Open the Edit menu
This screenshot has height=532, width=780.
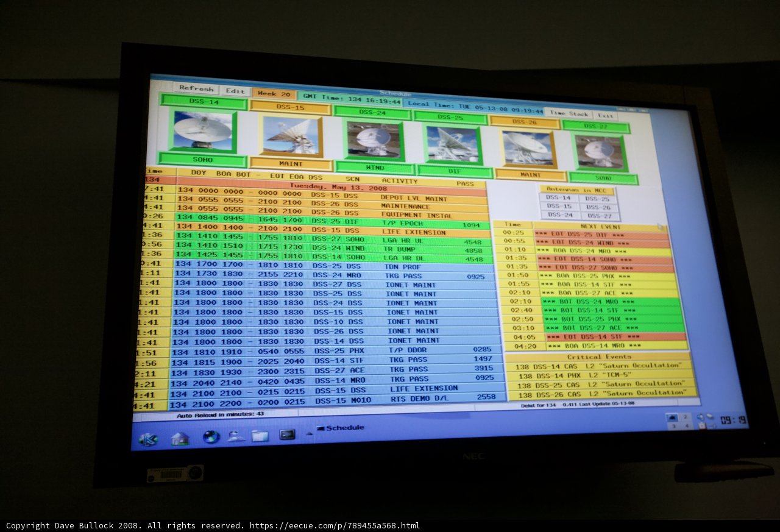tap(235, 91)
